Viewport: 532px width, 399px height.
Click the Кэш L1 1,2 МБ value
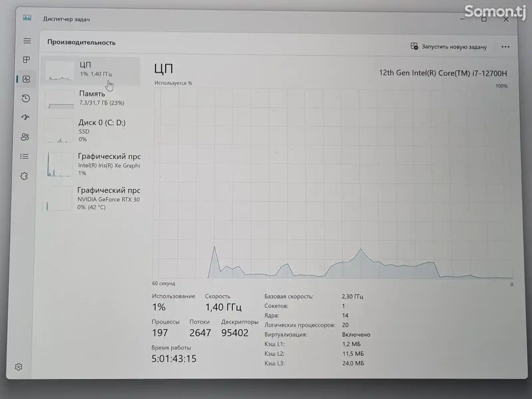(x=351, y=344)
